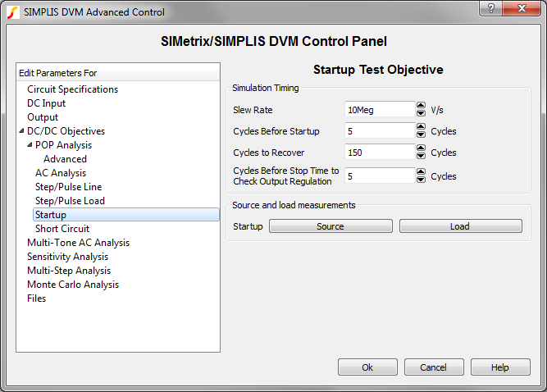Viewport: 547px width, 392px height.
Task: Click the Cycles to Recover text field
Action: click(379, 153)
